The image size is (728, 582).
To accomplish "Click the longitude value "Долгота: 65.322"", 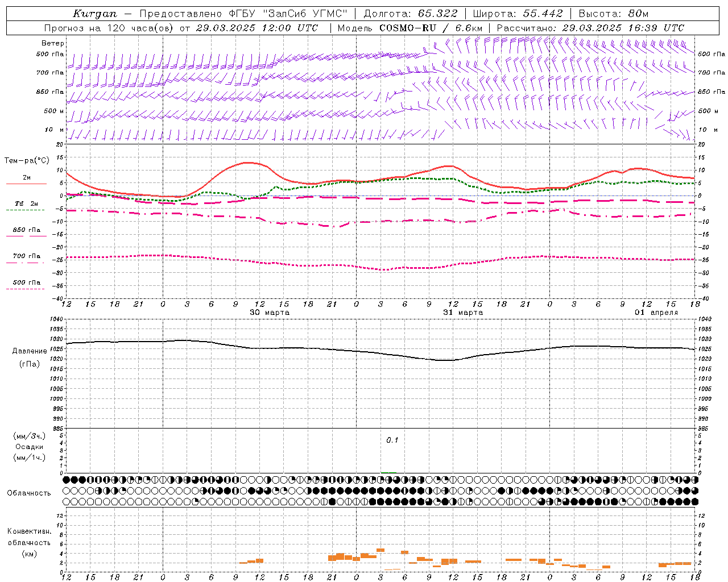I will pos(410,14).
